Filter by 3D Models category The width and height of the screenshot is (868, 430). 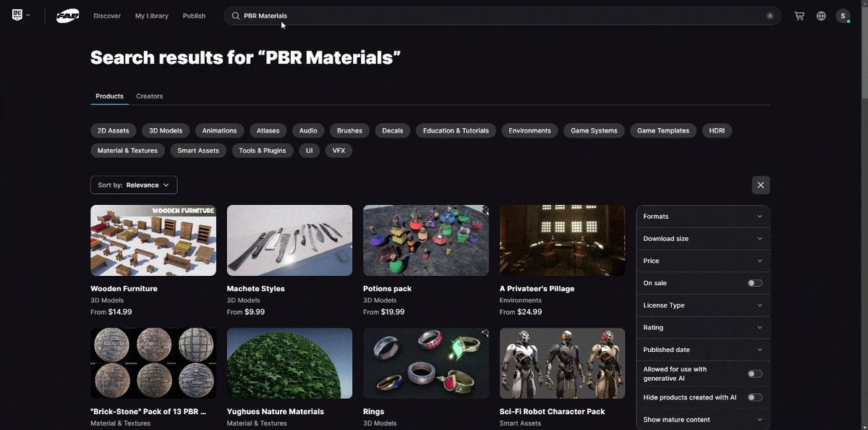click(166, 131)
